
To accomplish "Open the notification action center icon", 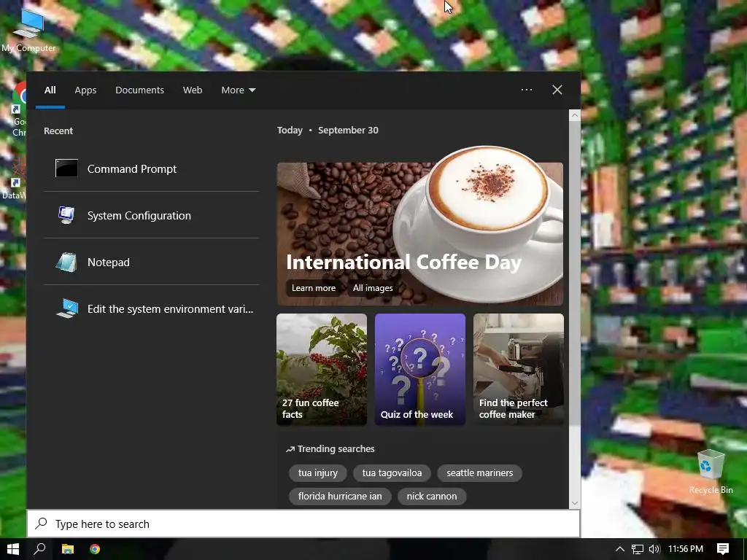I will (723, 549).
